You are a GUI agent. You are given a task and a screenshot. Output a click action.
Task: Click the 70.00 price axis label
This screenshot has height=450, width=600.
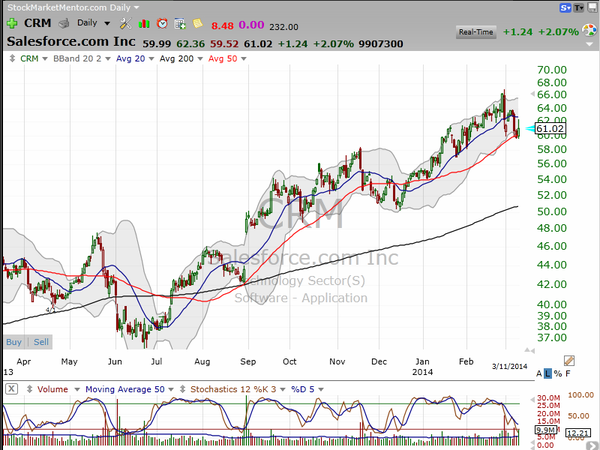pos(551,70)
